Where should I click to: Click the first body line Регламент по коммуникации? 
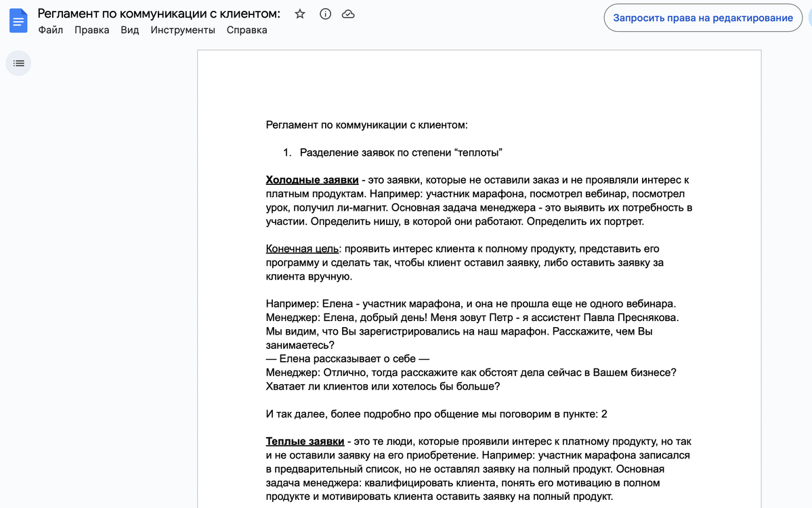point(366,125)
